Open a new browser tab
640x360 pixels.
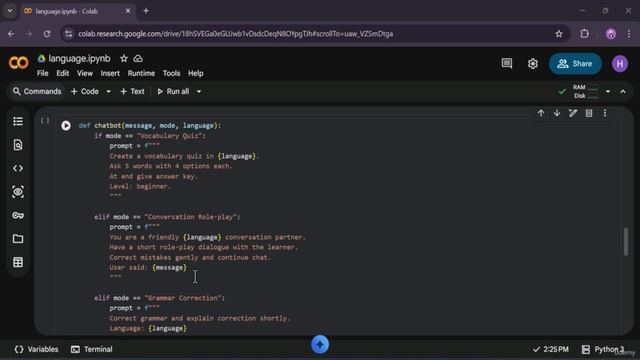(146, 11)
